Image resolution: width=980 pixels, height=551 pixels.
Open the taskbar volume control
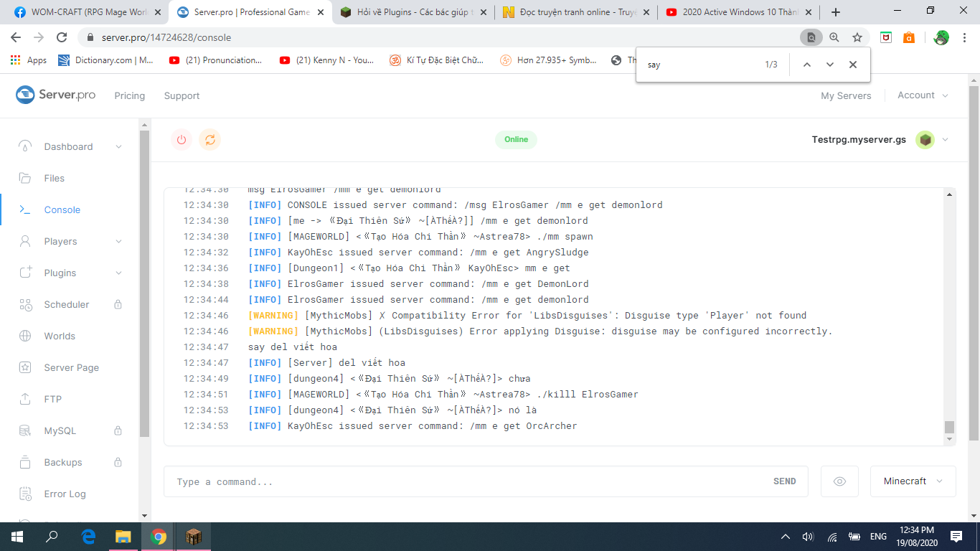808,537
